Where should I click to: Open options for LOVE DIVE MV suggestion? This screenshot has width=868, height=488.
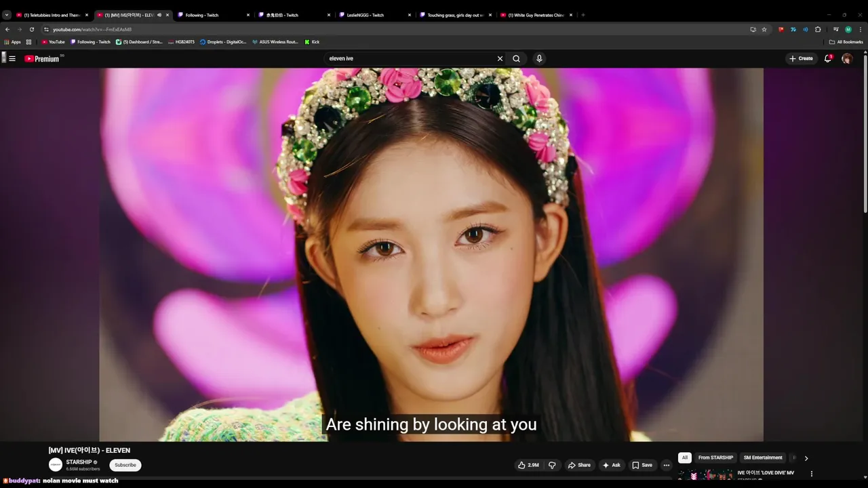[x=812, y=474]
